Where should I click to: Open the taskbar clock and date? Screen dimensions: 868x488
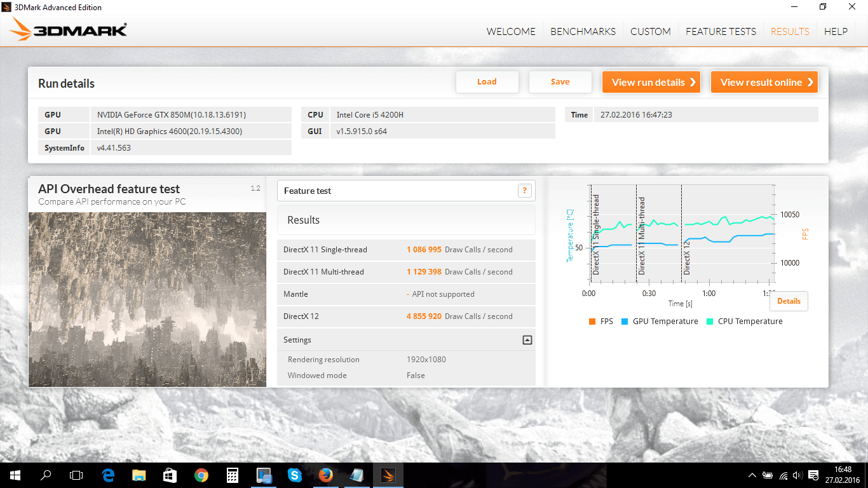[843, 475]
